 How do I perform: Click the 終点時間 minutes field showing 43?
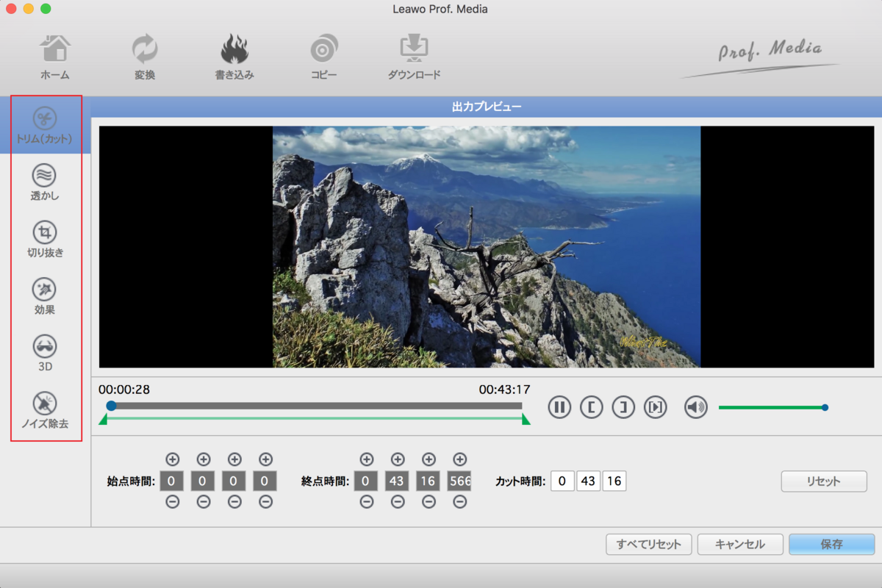click(x=397, y=481)
